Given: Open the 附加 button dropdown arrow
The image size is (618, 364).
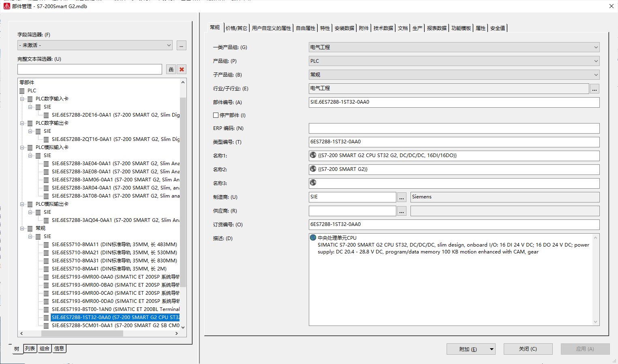Looking at the screenshot, I should (492, 349).
